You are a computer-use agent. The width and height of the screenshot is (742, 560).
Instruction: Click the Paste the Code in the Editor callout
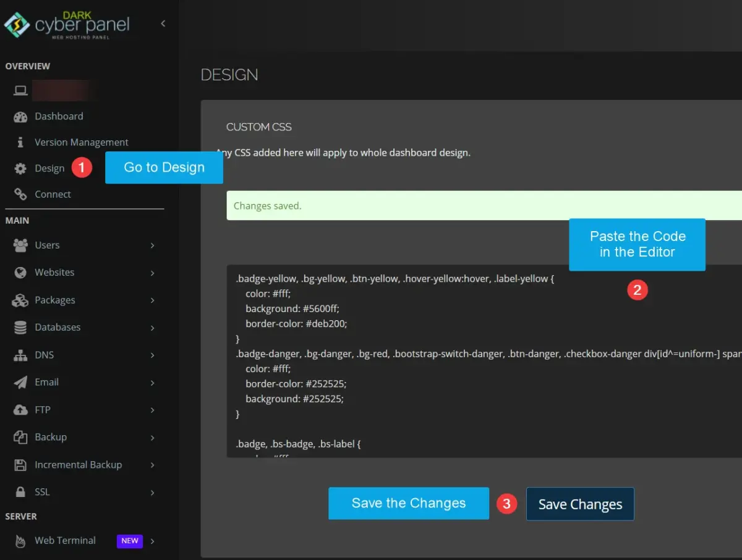pos(637,244)
